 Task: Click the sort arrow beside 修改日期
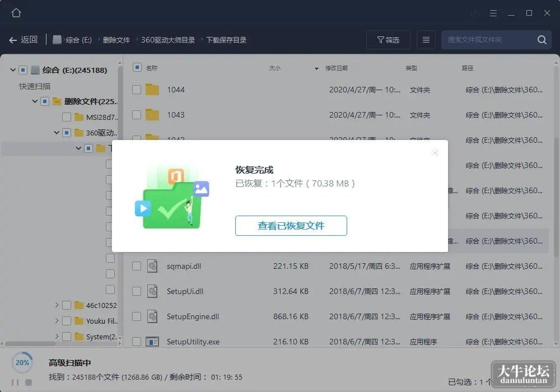[x=316, y=68]
